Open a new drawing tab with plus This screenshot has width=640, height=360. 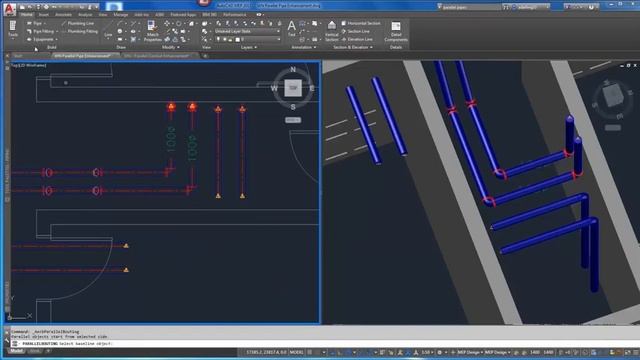click(x=205, y=56)
